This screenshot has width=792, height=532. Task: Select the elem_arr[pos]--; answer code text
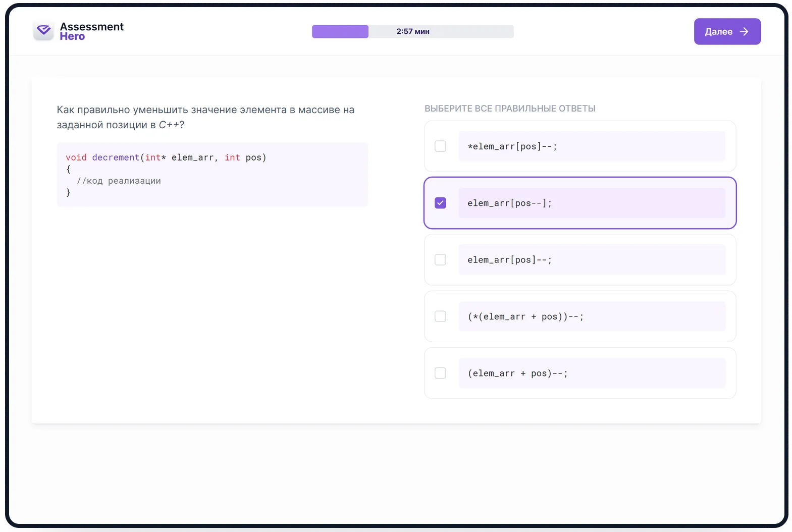click(509, 260)
